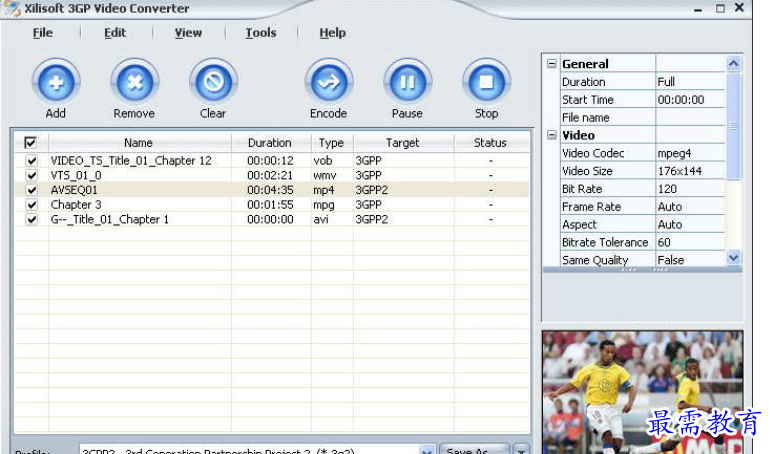The image size is (770, 454).
Task: Click the mpg type cell
Action: [324, 205]
